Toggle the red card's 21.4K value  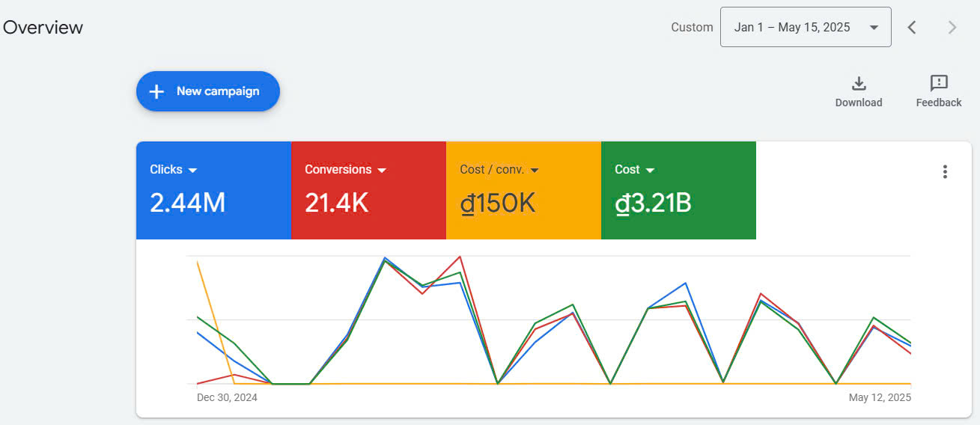point(336,203)
